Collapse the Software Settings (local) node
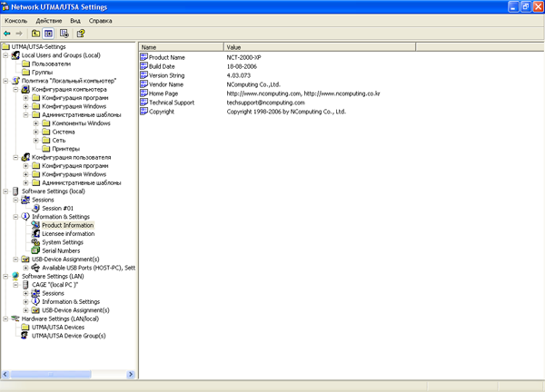This screenshot has width=545, height=392. [5, 191]
